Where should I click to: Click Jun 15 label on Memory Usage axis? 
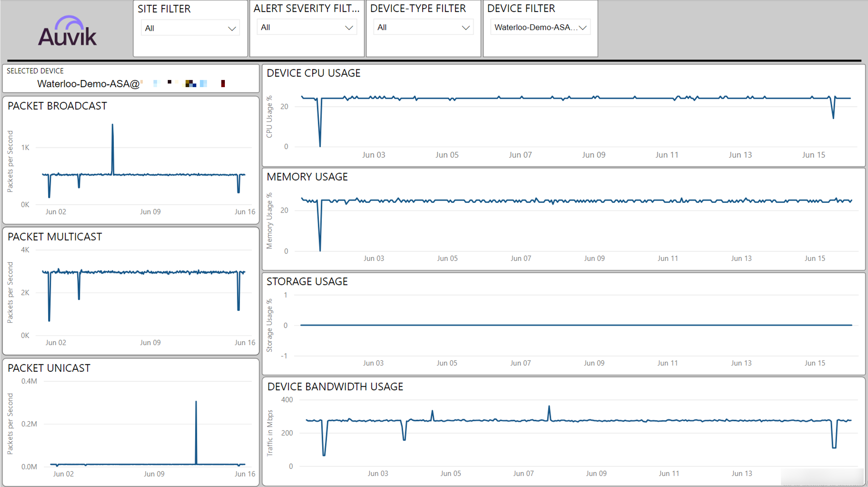(815, 258)
